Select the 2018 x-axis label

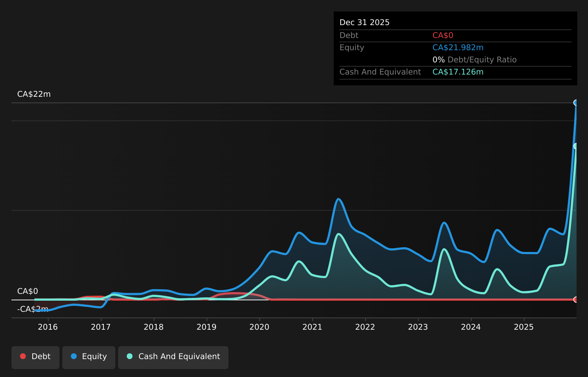coord(154,327)
